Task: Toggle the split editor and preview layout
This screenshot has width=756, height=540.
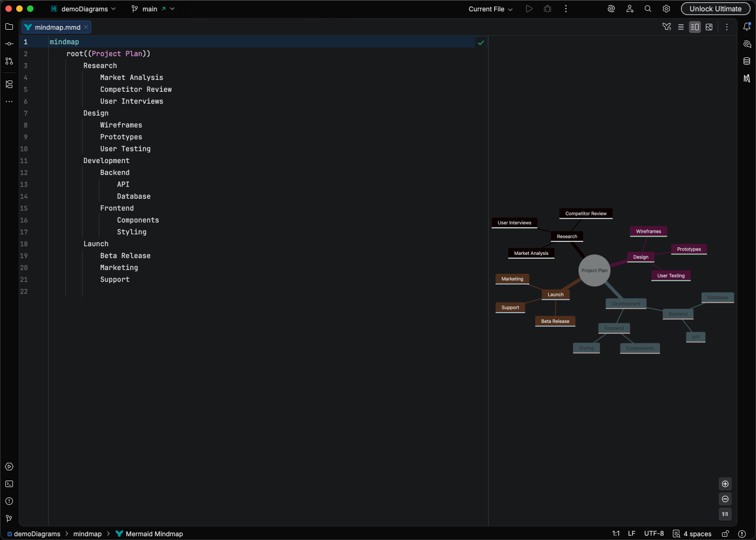Action: pos(695,26)
